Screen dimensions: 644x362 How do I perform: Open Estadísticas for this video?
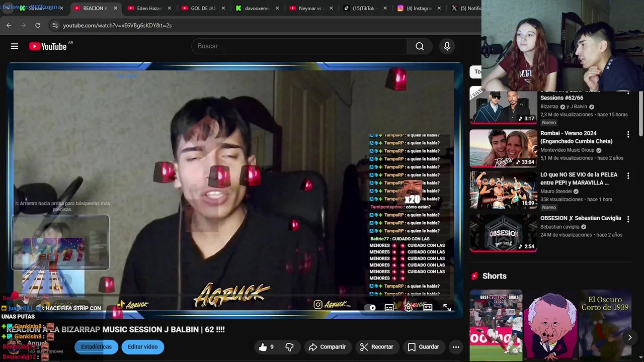point(96,347)
